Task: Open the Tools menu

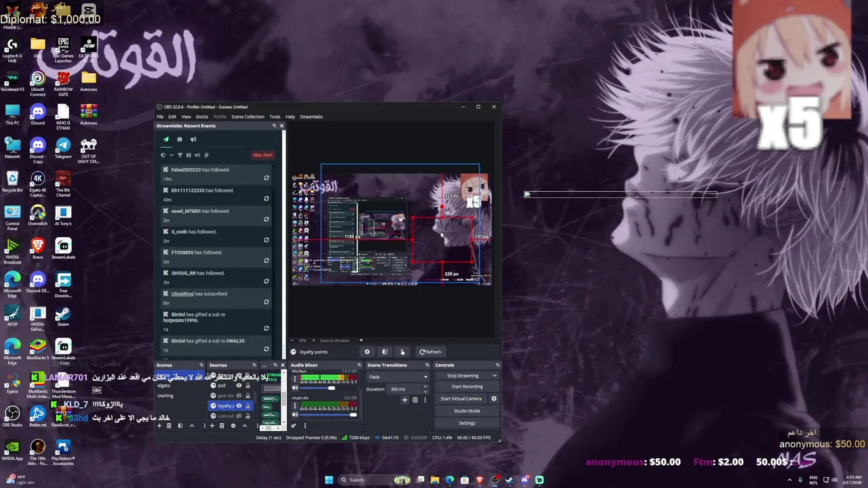Action: [x=275, y=117]
